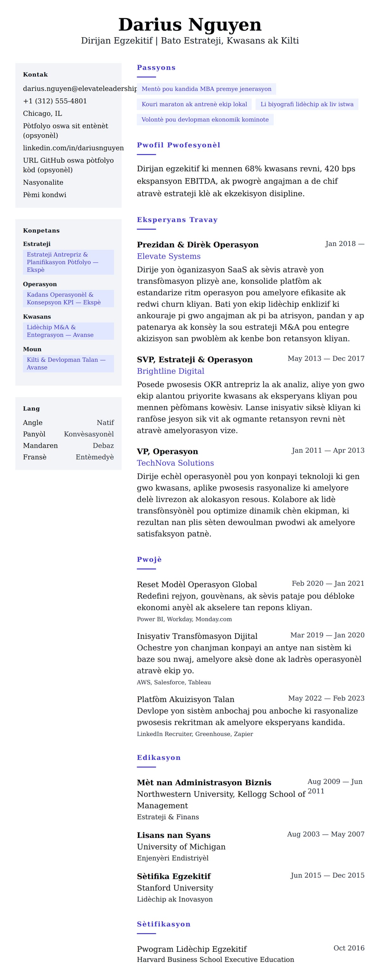Select the 'Volontè pou devlopman ekonomik' tag
380x980 pixels.
(205, 119)
